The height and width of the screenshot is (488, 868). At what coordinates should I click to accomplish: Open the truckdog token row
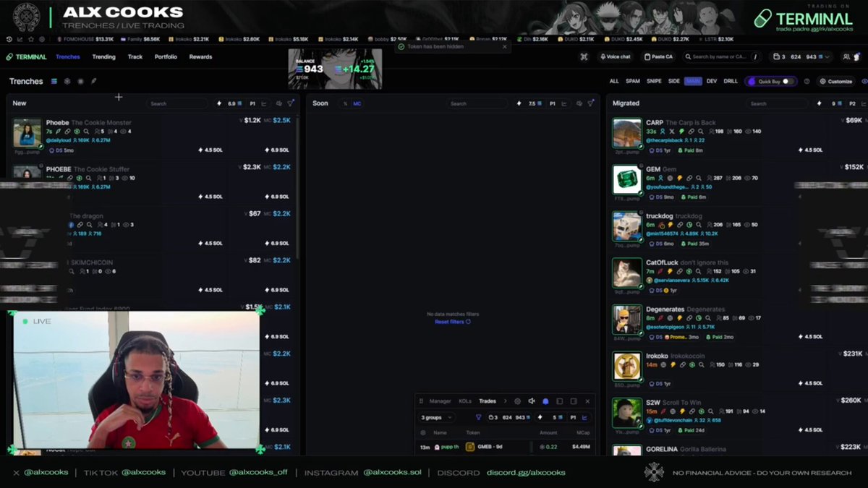coord(737,231)
